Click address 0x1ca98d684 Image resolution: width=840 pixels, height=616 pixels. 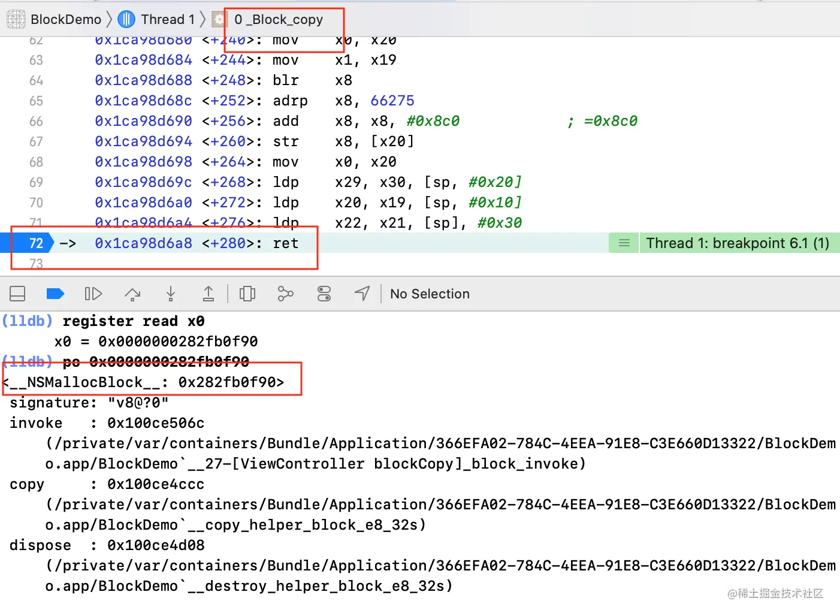tap(144, 60)
